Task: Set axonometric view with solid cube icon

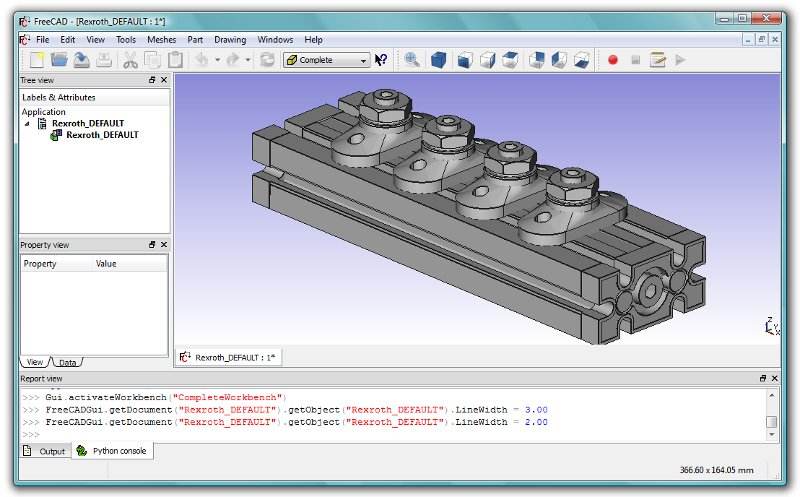Action: (x=438, y=60)
